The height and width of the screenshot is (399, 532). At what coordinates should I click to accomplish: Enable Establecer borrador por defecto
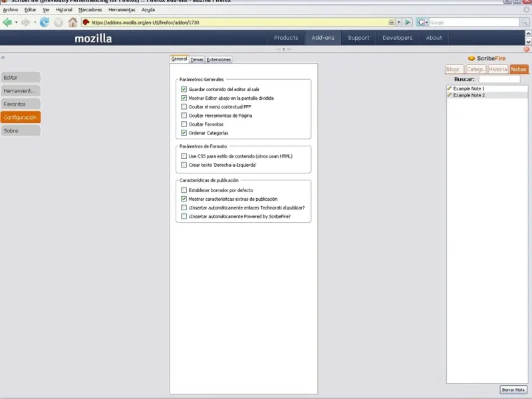[184, 190]
